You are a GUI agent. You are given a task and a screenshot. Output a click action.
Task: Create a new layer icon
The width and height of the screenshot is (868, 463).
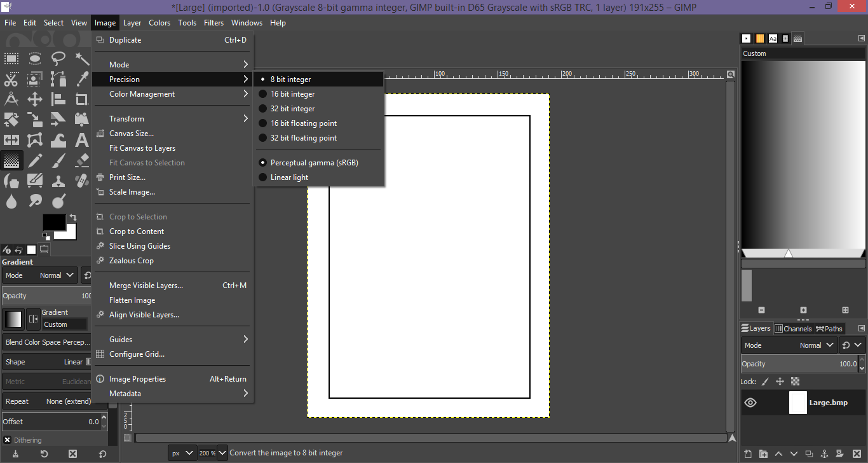pos(749,454)
